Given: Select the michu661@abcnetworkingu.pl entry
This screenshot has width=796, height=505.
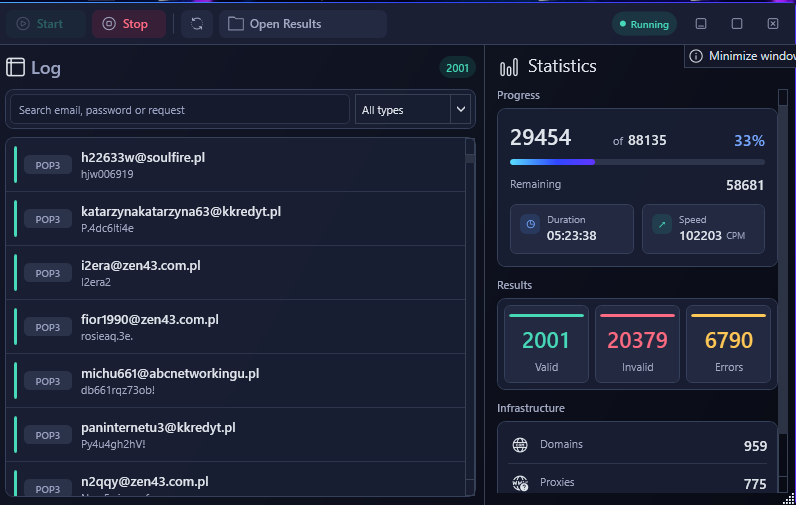Looking at the screenshot, I should pyautogui.click(x=236, y=381).
